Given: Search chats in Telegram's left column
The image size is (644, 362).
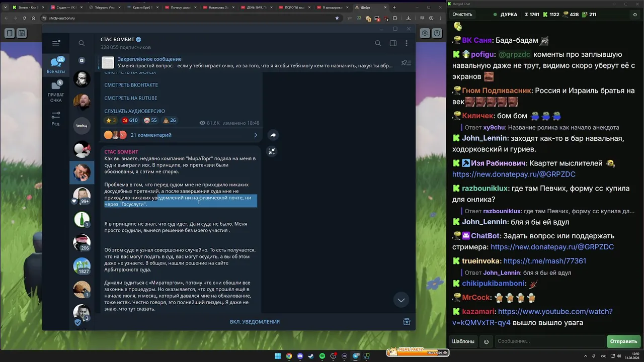Looking at the screenshot, I should tap(82, 43).
